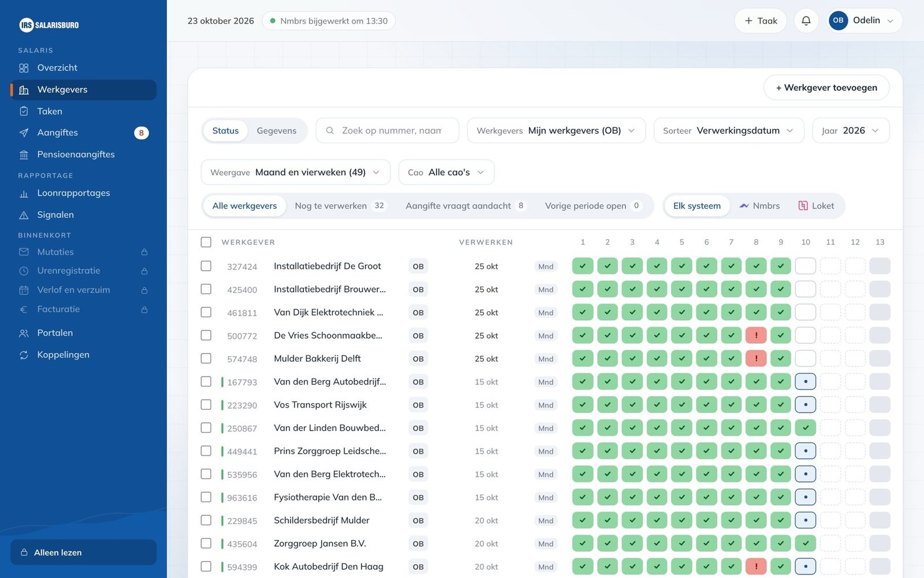
Task: Click the search magnifier icon
Action: point(330,131)
